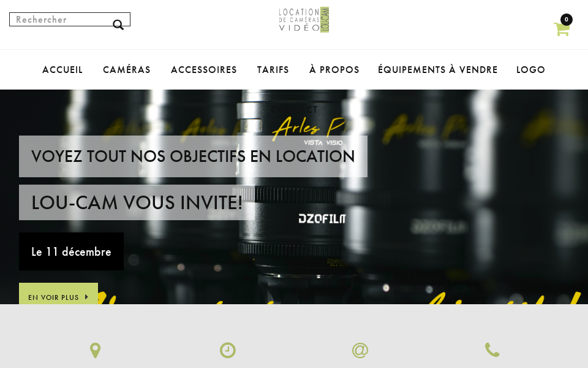Click the @ email icon
The height and width of the screenshot is (368, 588).
(x=360, y=350)
